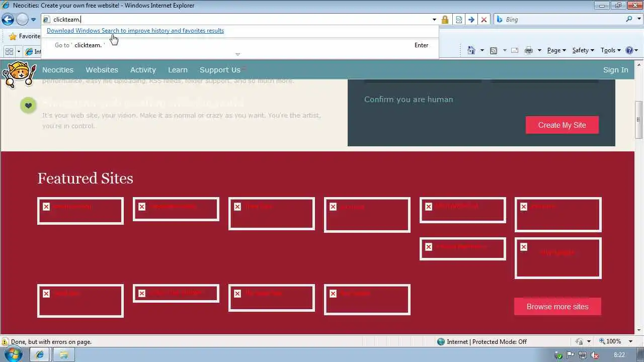
Task: Click the Print toolbar icon
Action: (528, 50)
